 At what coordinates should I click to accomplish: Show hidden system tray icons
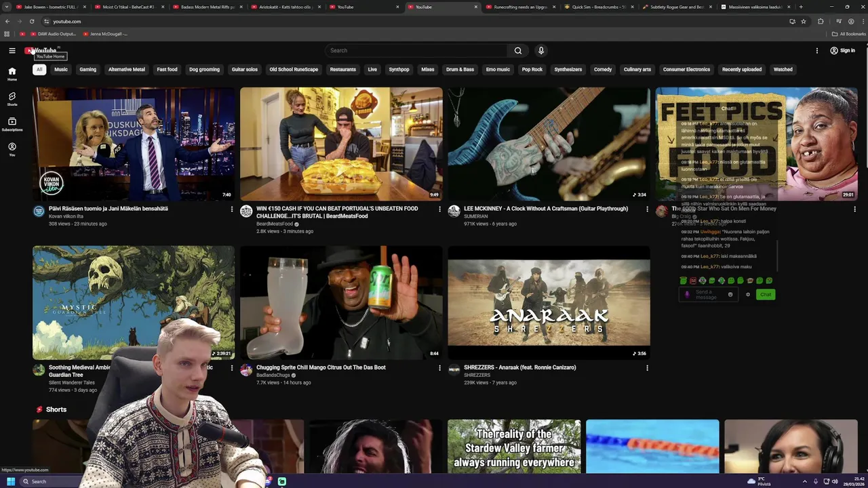(x=806, y=481)
